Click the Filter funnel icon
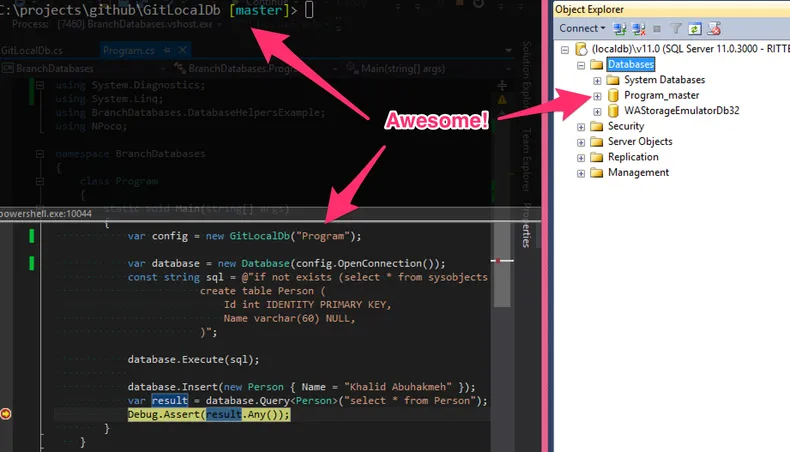Viewport: 790px width, 452px height. click(676, 29)
